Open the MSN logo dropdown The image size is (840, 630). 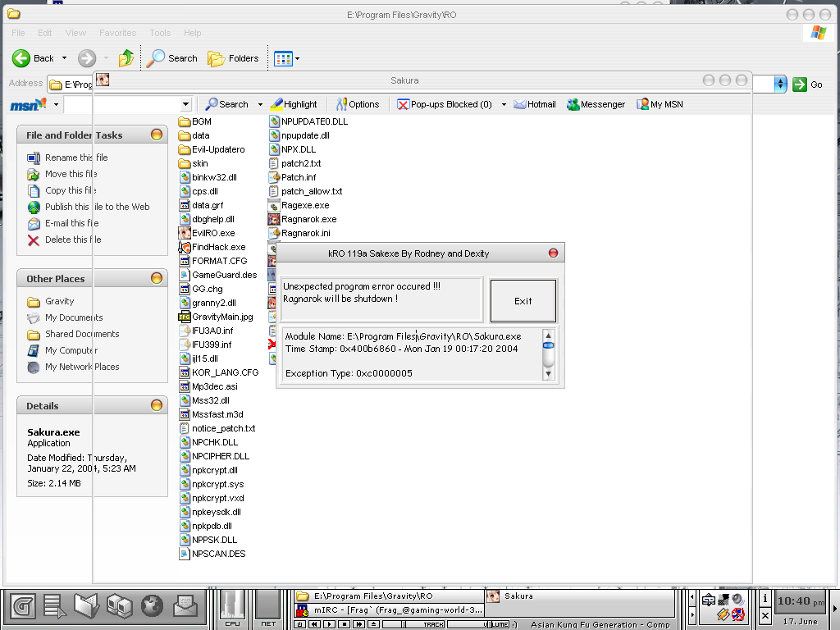[x=56, y=104]
